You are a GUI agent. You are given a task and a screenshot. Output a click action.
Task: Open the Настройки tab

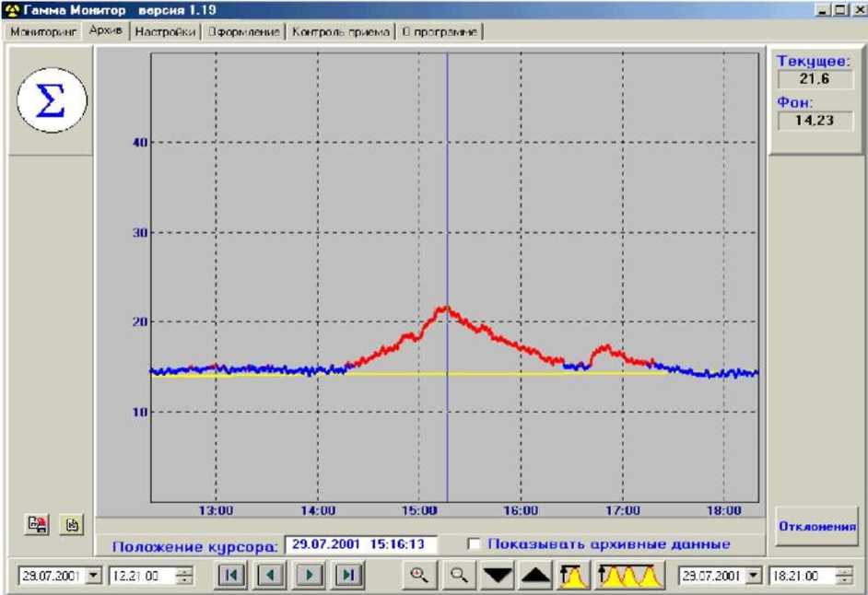pyautogui.click(x=165, y=31)
